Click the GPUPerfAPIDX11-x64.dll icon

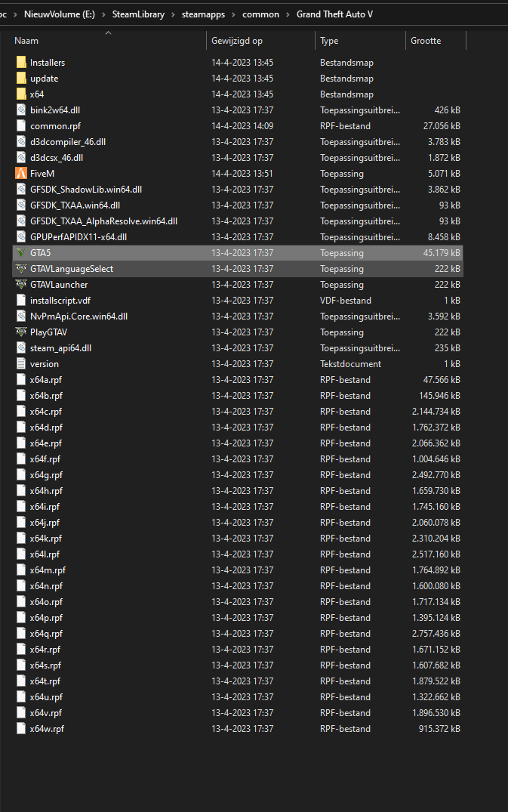(x=21, y=236)
